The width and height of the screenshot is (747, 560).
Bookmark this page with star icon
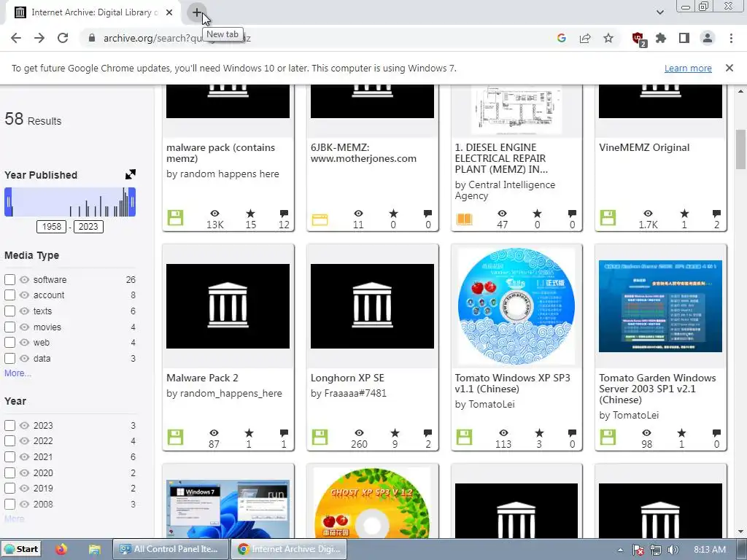(x=608, y=38)
